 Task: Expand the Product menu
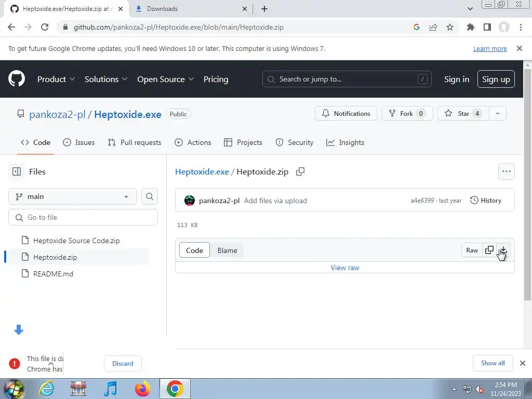[x=56, y=79]
